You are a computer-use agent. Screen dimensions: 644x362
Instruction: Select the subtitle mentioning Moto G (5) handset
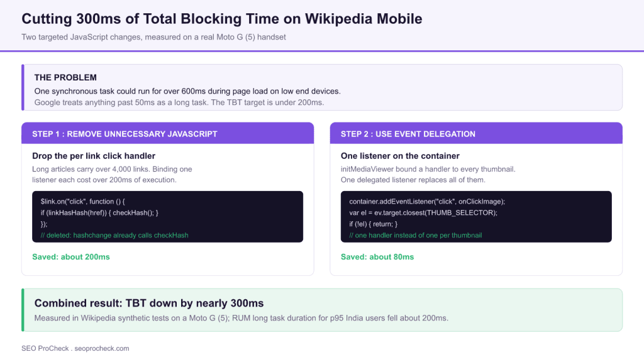153,37
